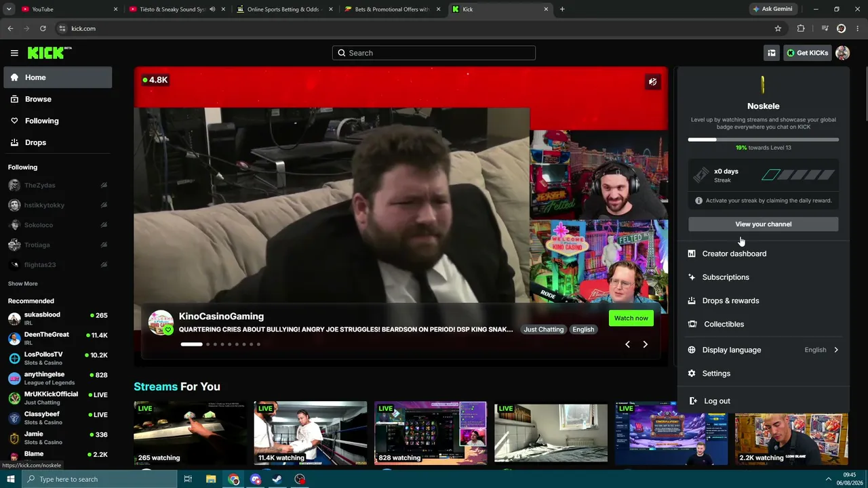
Task: Select the active first carousel indicator
Action: (191, 344)
